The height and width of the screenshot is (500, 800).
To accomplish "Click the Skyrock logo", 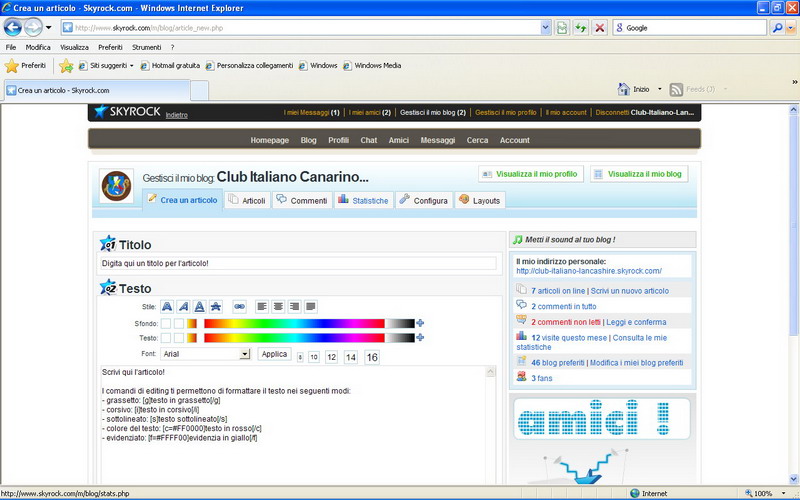I will point(128,111).
